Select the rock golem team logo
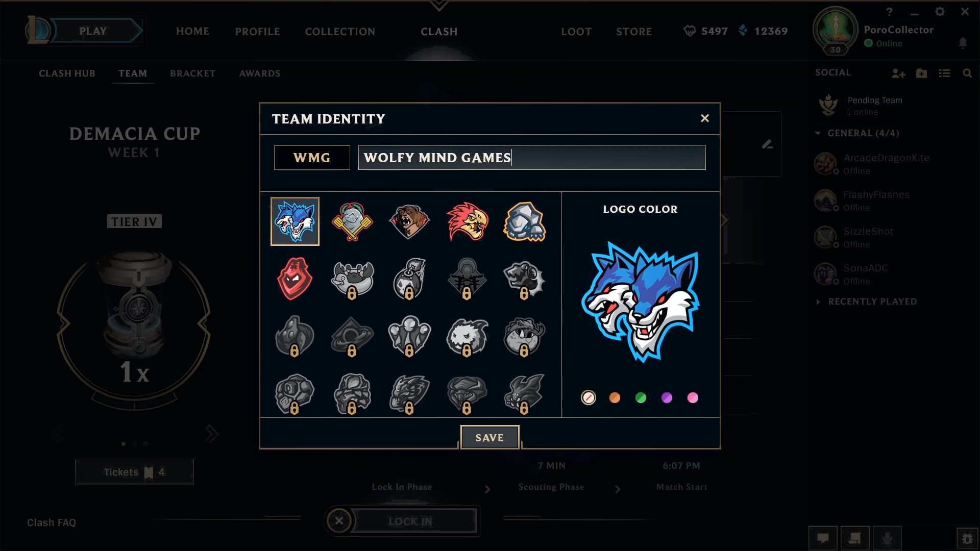 click(x=525, y=221)
